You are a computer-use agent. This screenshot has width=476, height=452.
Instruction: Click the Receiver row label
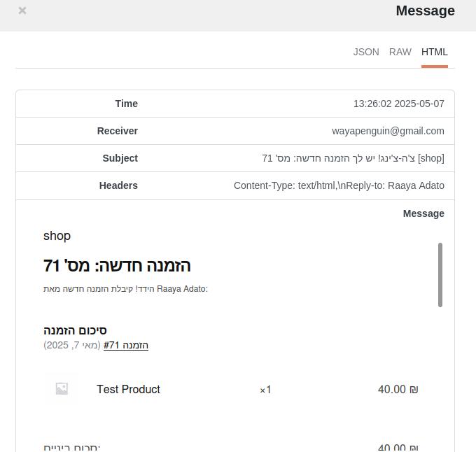click(117, 131)
